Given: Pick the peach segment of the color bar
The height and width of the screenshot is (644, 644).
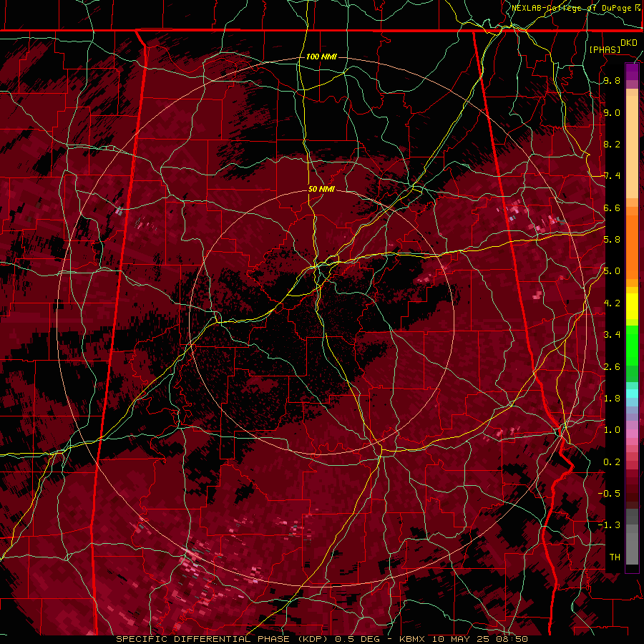Looking at the screenshot, I should (632, 148).
